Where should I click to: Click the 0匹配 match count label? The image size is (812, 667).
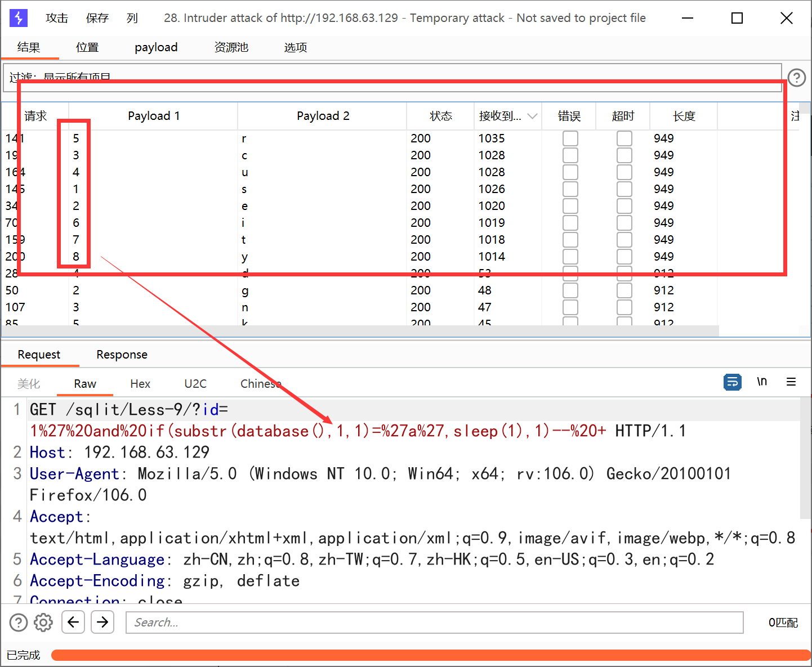(783, 623)
